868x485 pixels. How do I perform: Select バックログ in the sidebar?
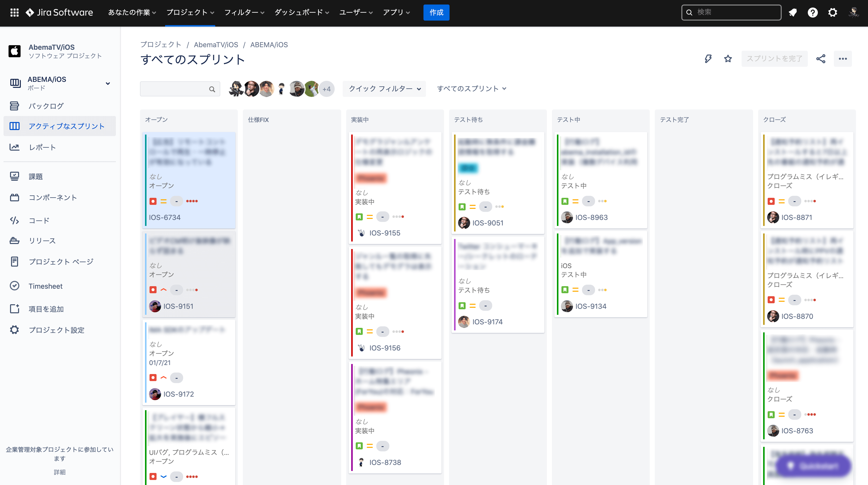46,106
